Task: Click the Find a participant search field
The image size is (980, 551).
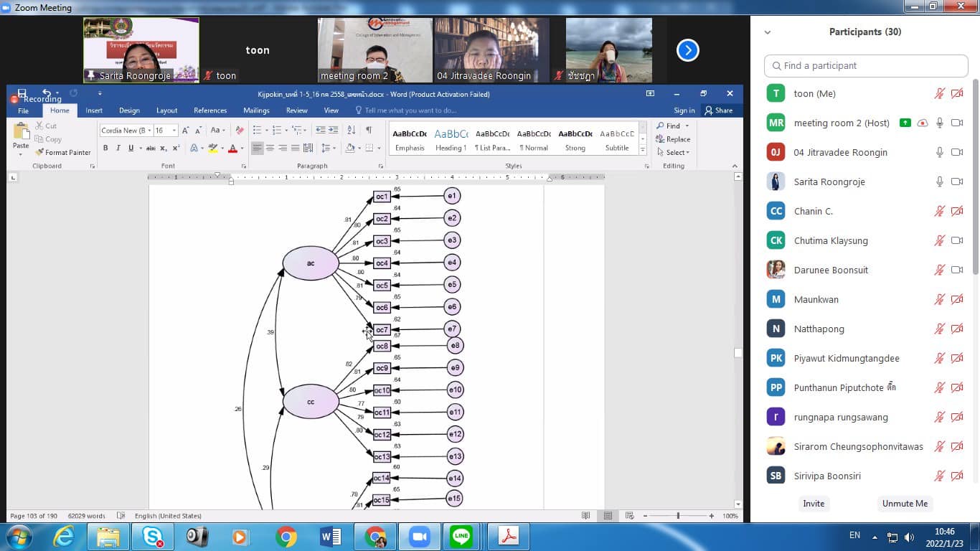Action: pyautogui.click(x=866, y=65)
